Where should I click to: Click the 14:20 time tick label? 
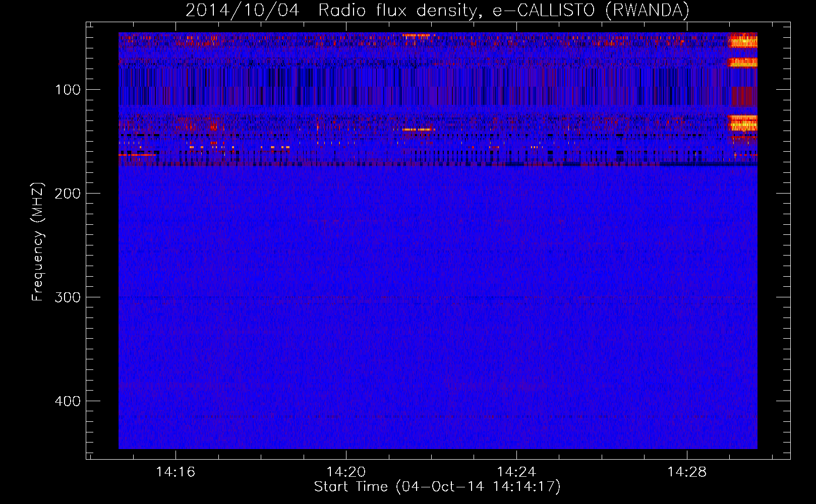(346, 472)
